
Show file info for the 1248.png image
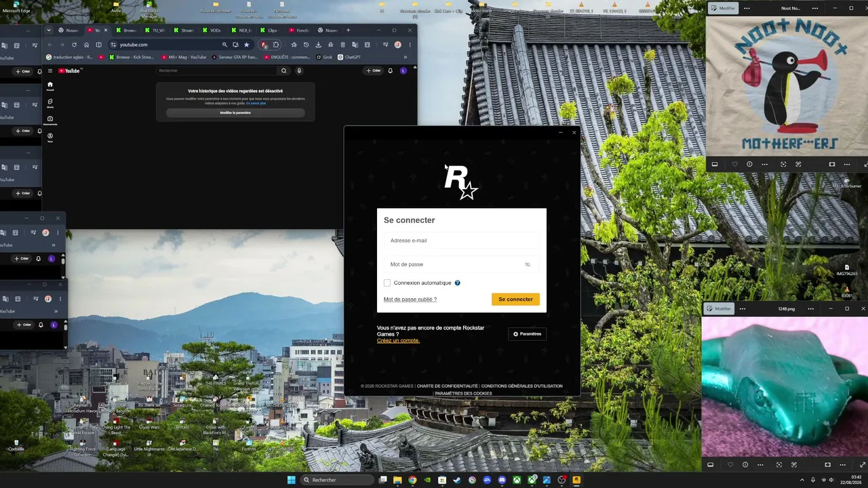[x=745, y=465]
